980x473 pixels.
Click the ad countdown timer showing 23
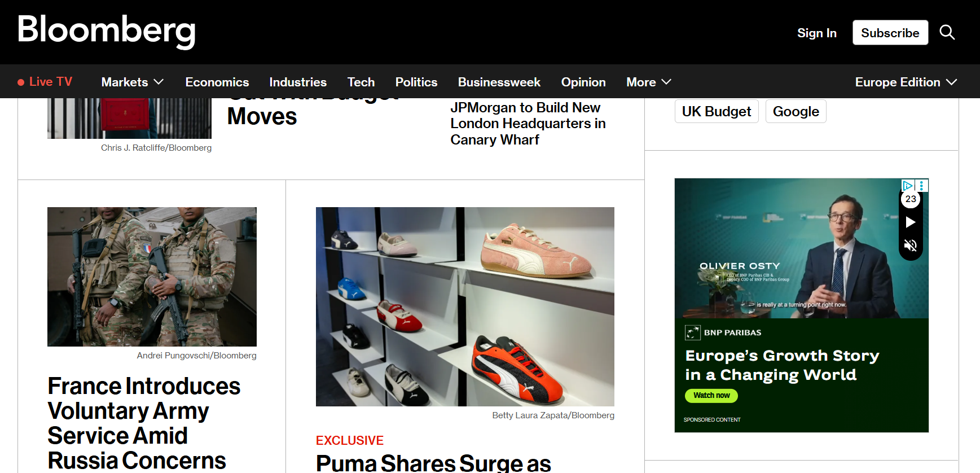911,199
